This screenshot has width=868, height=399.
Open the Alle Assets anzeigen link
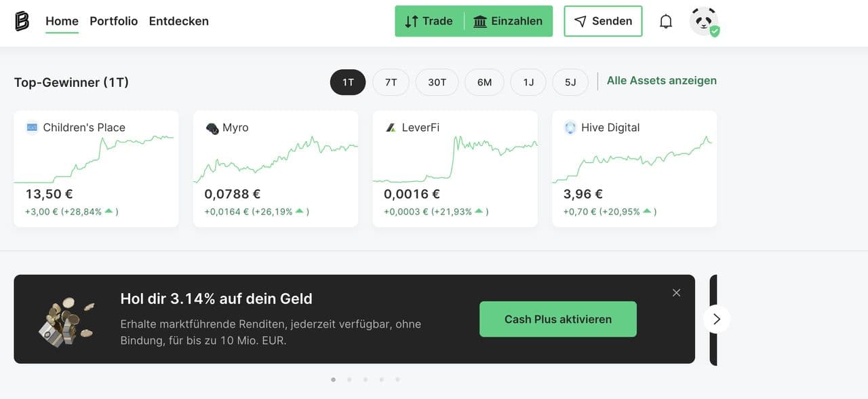coord(661,81)
